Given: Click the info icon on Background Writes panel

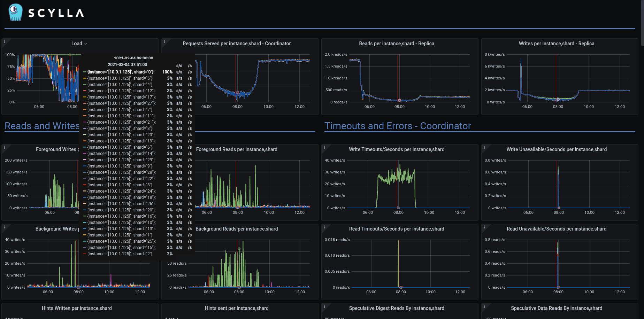Looking at the screenshot, I should pos(4,227).
